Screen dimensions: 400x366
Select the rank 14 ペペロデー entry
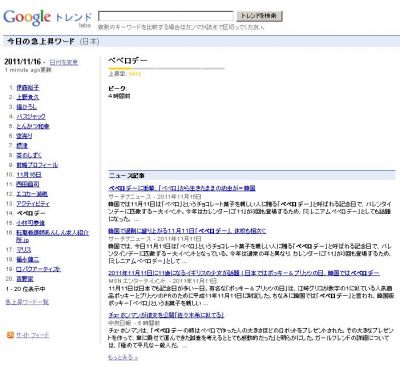coord(31,213)
